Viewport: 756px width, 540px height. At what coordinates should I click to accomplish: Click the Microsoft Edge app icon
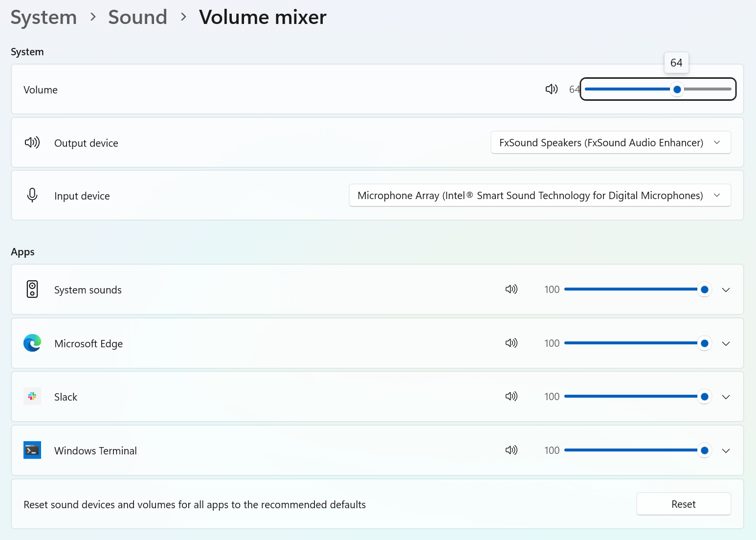click(32, 343)
